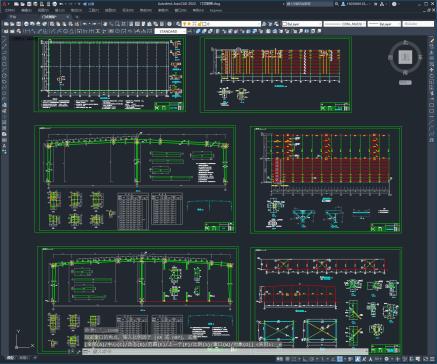
Task: Click the Plot printer icon in standard toolbar
Action: (26, 24)
